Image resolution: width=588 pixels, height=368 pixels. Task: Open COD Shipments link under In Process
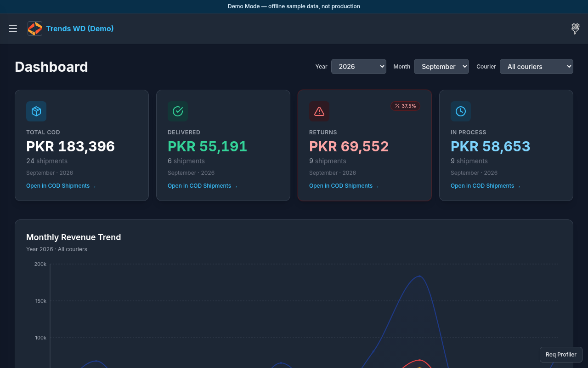pos(486,186)
